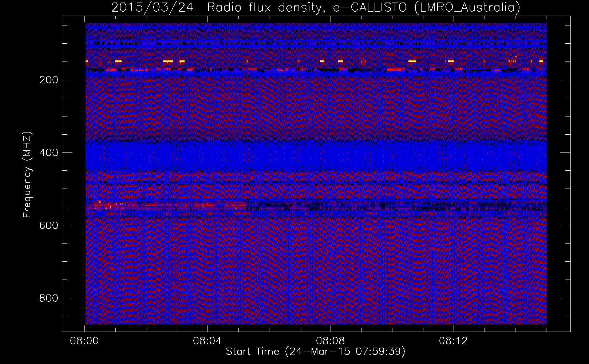The width and height of the screenshot is (589, 364).
Task: Click the time tick label '08:08'
Action: click(331, 341)
